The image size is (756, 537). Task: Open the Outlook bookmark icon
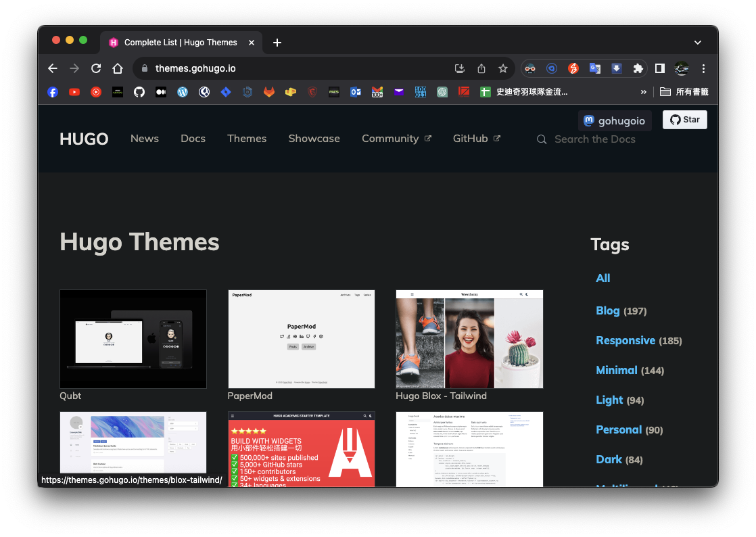pyautogui.click(x=355, y=92)
